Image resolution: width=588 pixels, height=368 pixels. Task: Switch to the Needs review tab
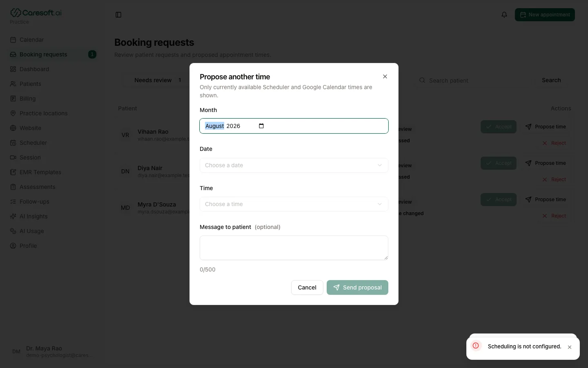coord(158,80)
